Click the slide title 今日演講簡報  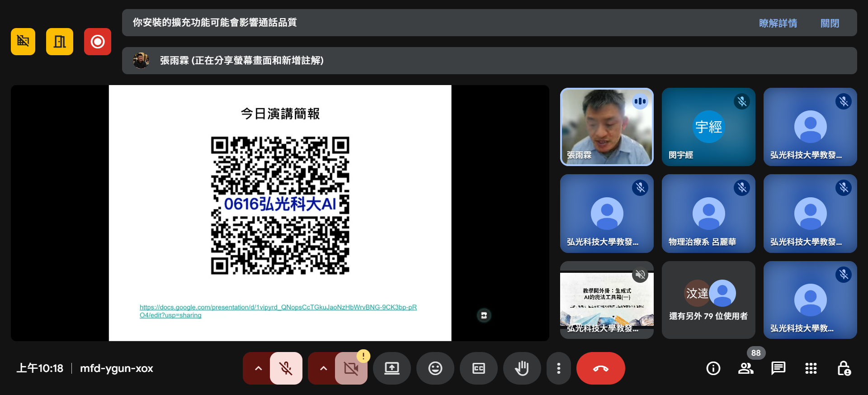pyautogui.click(x=280, y=114)
